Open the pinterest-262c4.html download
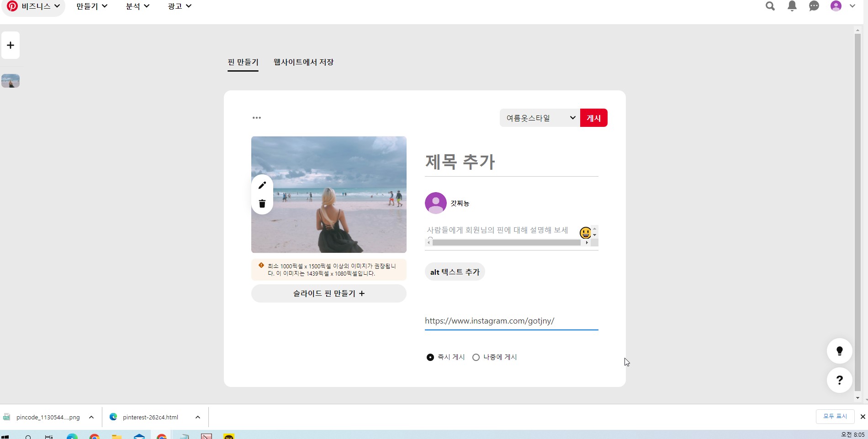The height and width of the screenshot is (439, 868). [x=150, y=417]
